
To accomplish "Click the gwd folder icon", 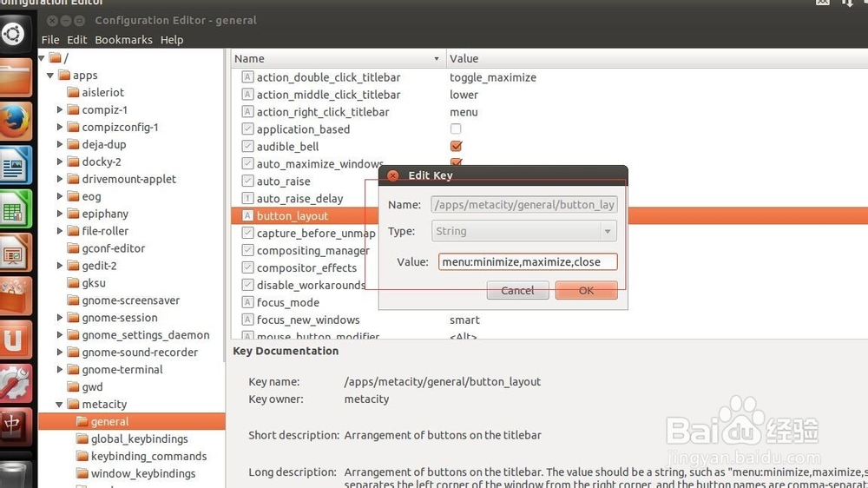I will [73, 386].
